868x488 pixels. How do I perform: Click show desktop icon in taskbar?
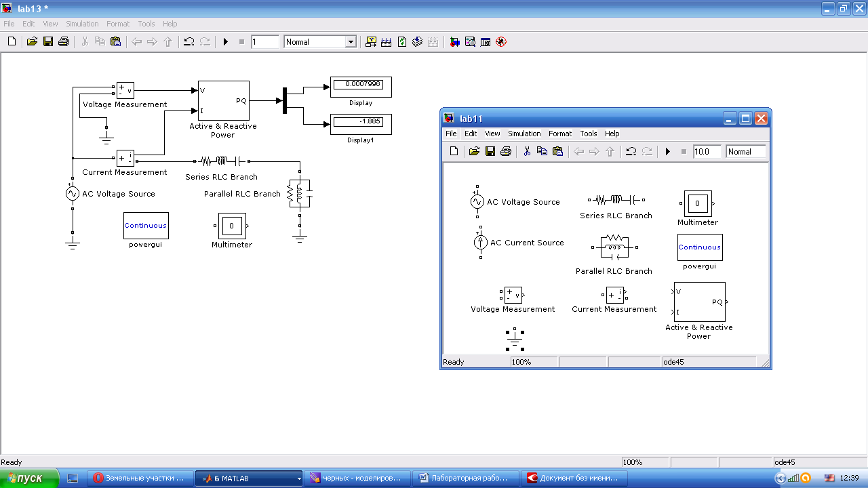pos(73,479)
